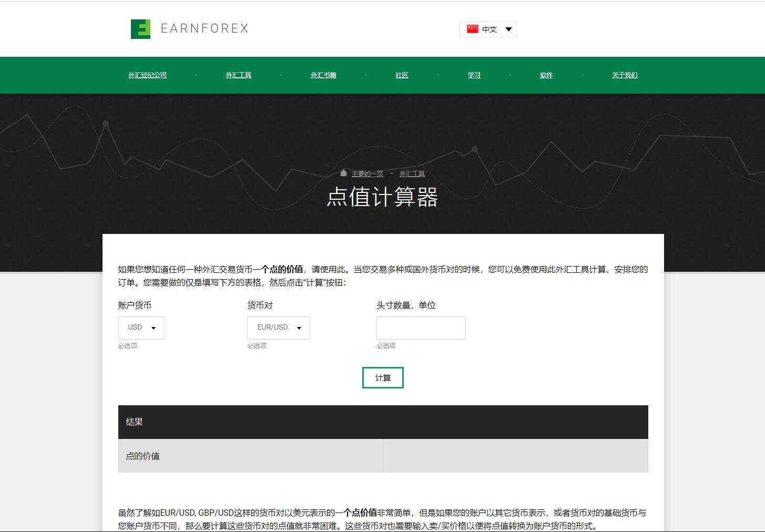The image size is (765, 532).
Task: Open the 外汇工具 navigation menu
Action: pyautogui.click(x=238, y=75)
